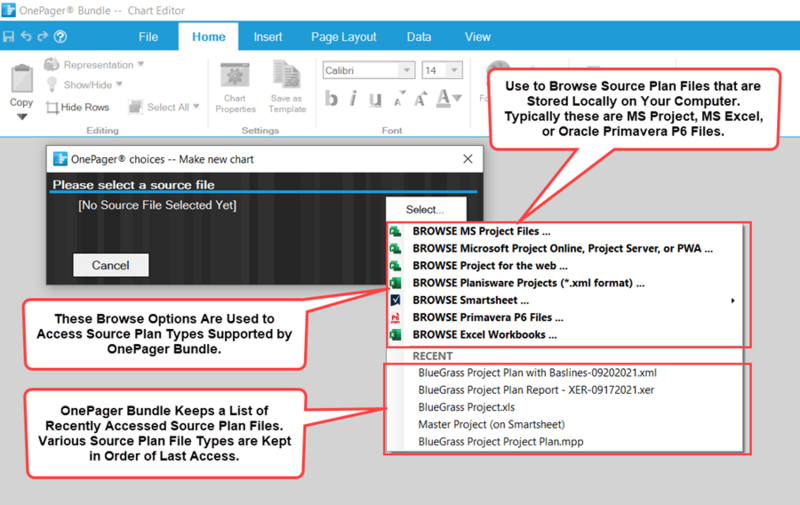Click the Excel Workbooks icon
Viewport: 800px width, 505px height.
395,335
